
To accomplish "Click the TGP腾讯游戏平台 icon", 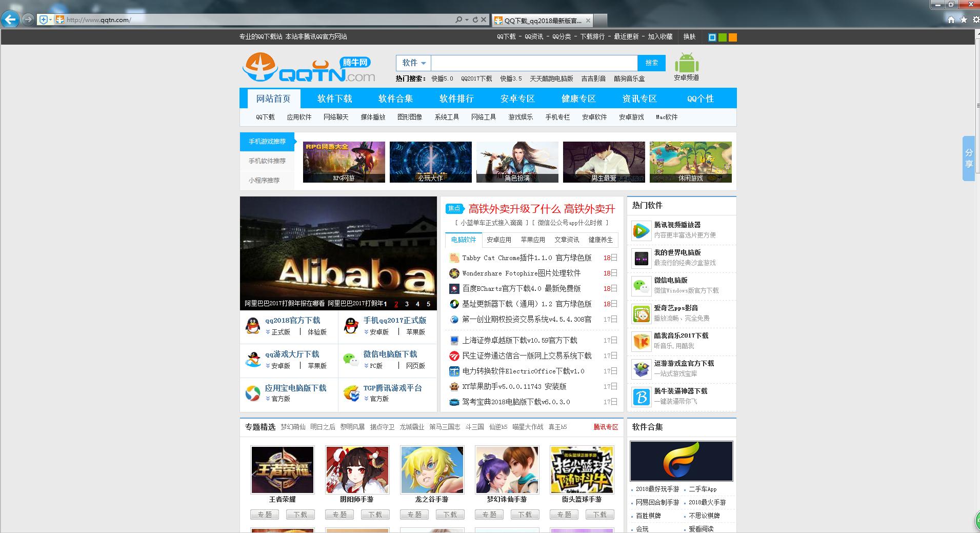I will pos(351,393).
